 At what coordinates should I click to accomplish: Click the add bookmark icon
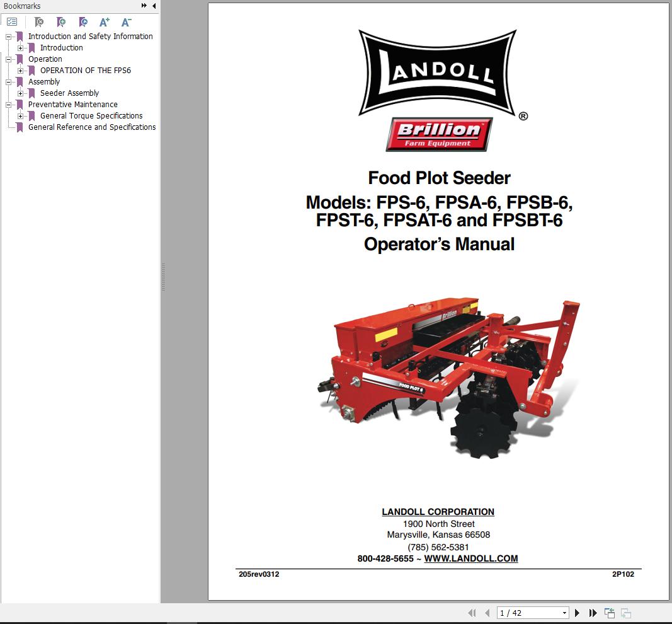[61, 22]
